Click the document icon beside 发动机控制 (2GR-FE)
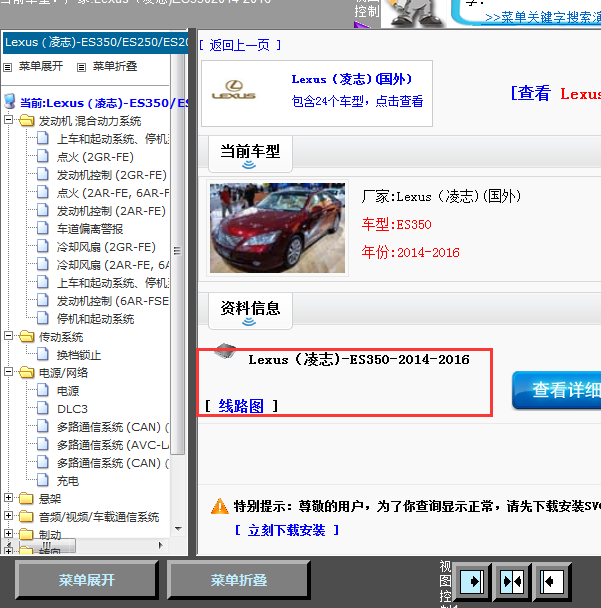The width and height of the screenshot is (601, 608). (x=43, y=174)
